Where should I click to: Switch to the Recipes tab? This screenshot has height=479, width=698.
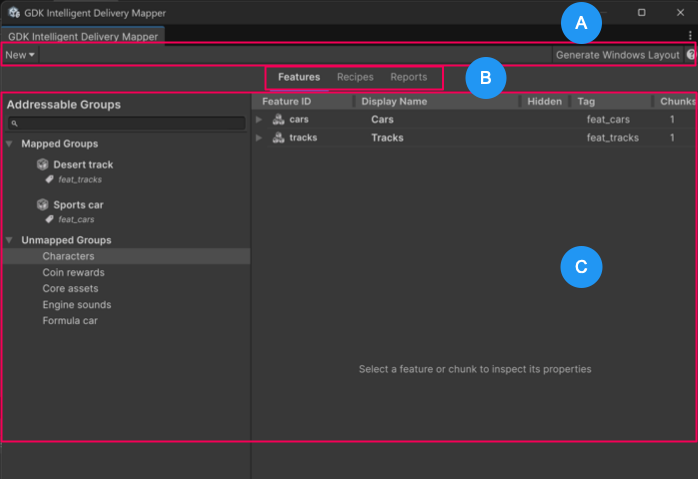355,77
